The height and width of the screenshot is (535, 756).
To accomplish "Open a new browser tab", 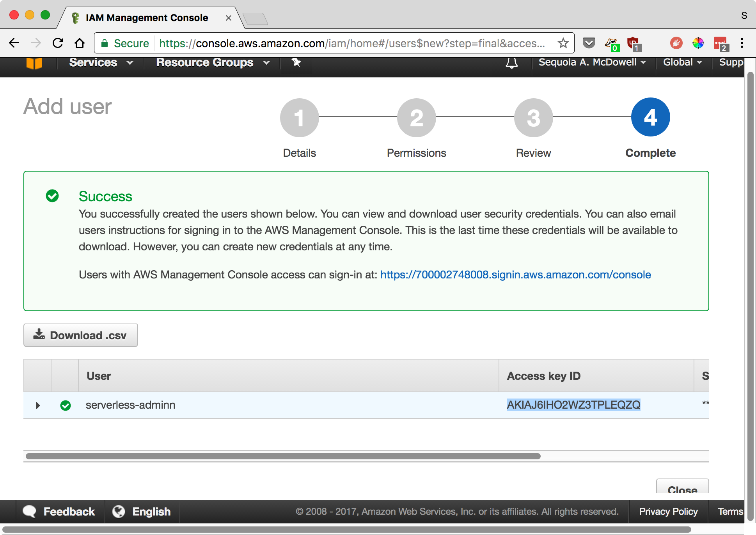I will click(x=255, y=18).
